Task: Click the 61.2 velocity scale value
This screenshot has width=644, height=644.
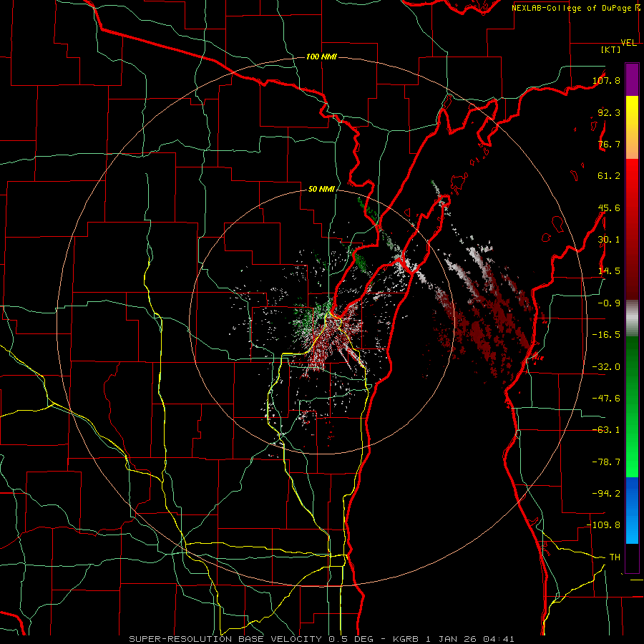Action: pos(609,176)
